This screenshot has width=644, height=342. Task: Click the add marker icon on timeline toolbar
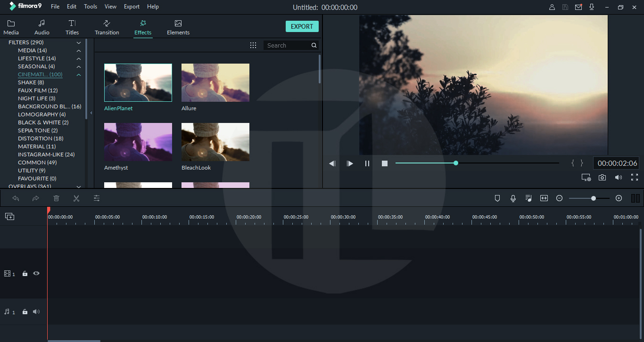point(497,198)
